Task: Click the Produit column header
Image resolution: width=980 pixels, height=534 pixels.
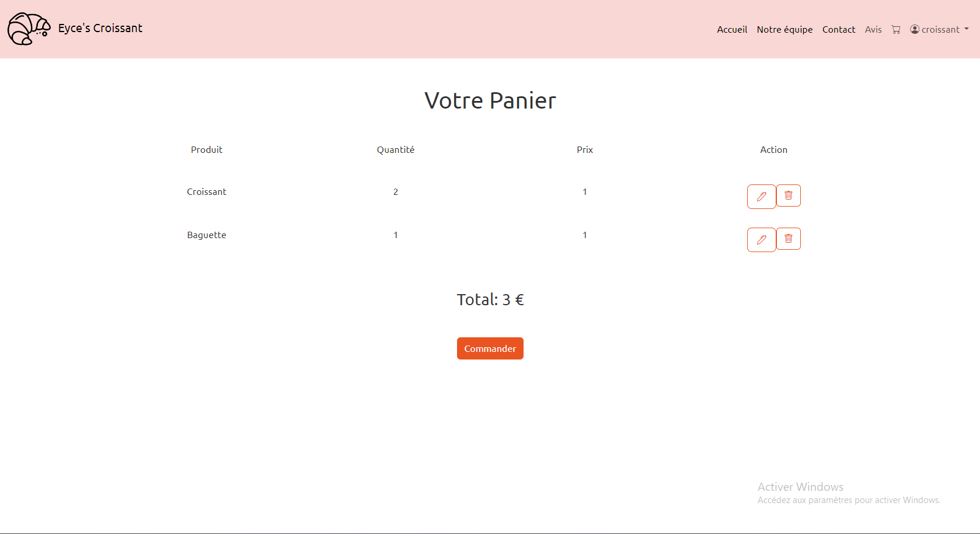Action: [207, 150]
